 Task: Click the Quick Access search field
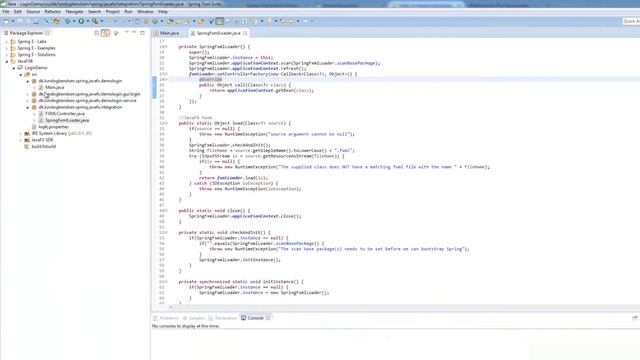coord(631,21)
